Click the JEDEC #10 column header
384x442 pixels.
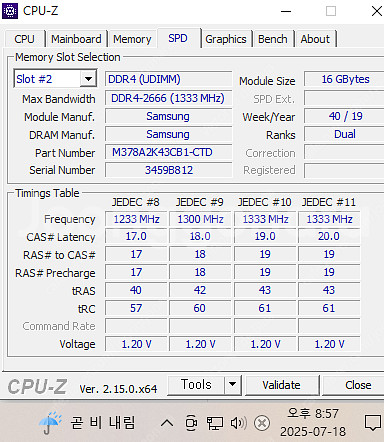click(265, 202)
